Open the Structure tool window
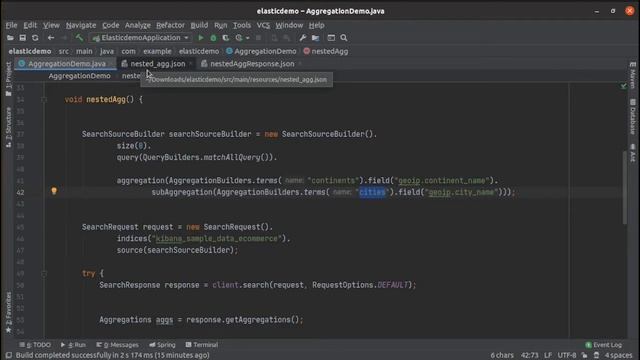Screen dimensions: 640x360 tap(8, 127)
